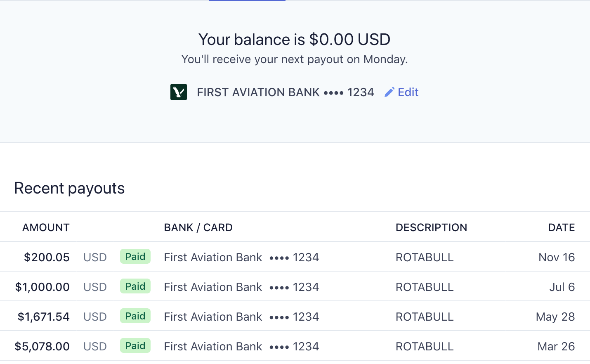Open the $200.05 payout amount
Viewport: 590px width, 364px height.
tap(47, 257)
